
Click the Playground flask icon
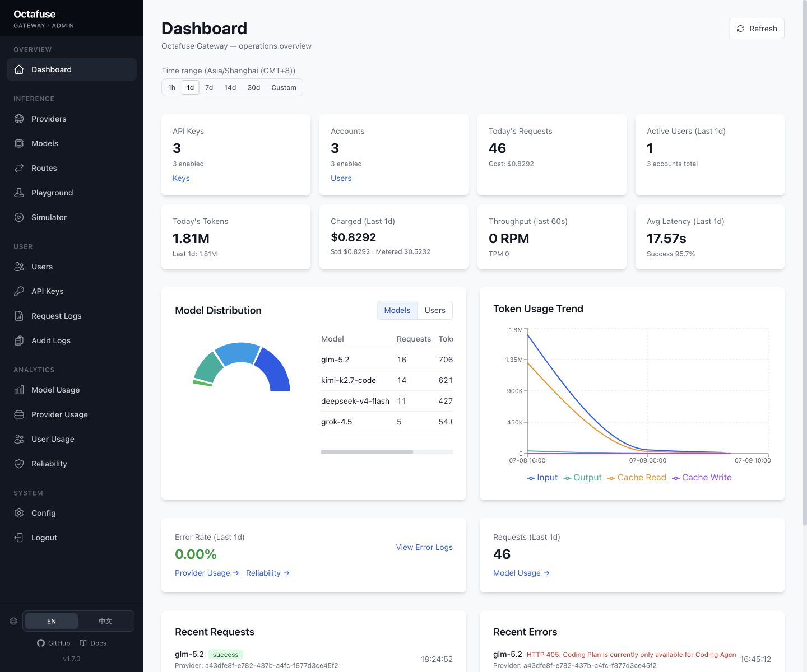pyautogui.click(x=19, y=193)
